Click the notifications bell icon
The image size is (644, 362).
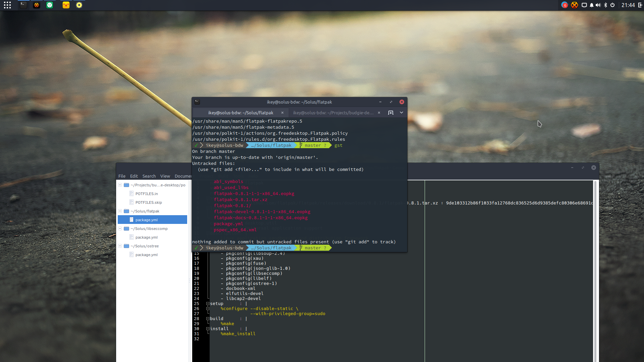point(592,5)
